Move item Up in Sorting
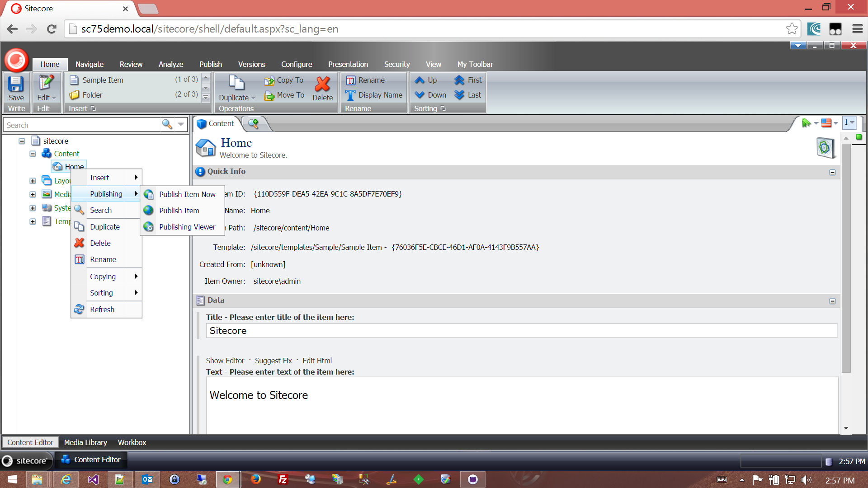 (x=426, y=80)
